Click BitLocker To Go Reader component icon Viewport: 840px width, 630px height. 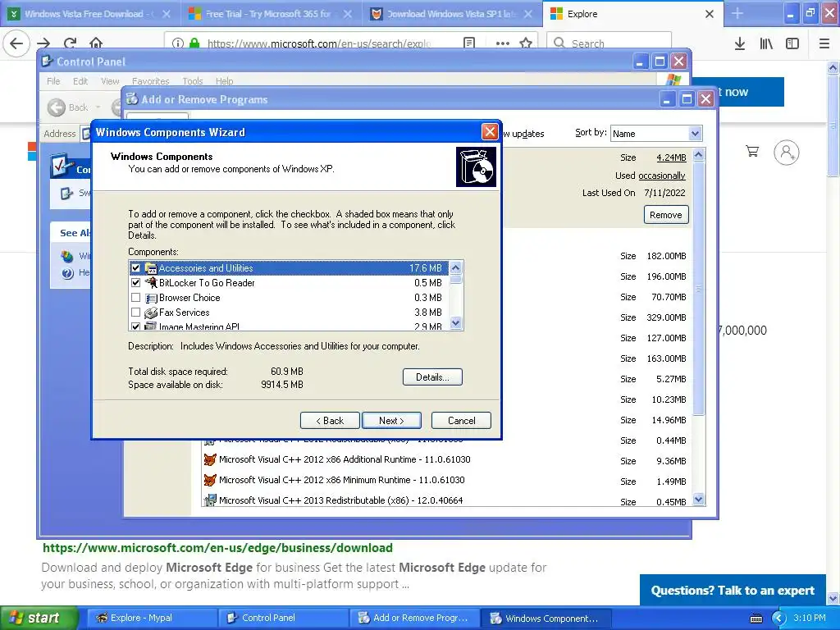click(151, 282)
